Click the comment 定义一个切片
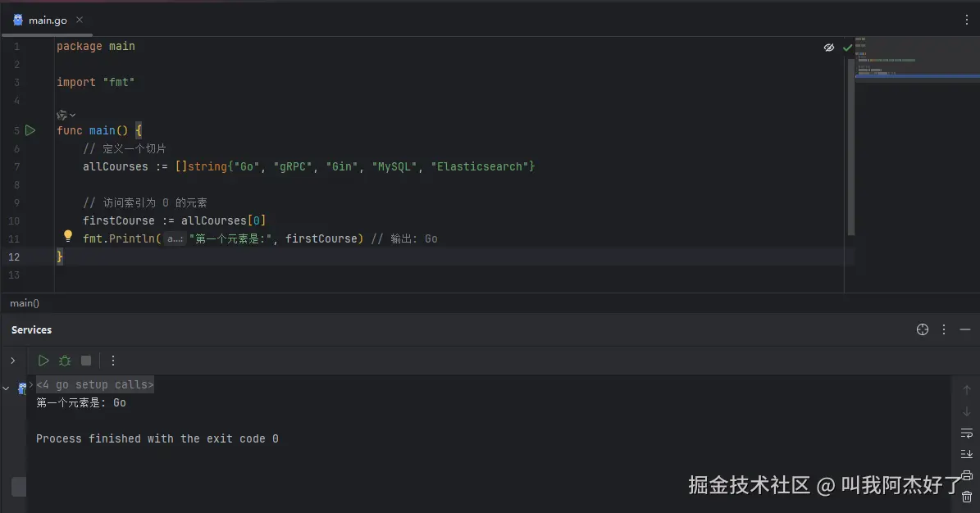This screenshot has width=980, height=513. click(x=125, y=148)
